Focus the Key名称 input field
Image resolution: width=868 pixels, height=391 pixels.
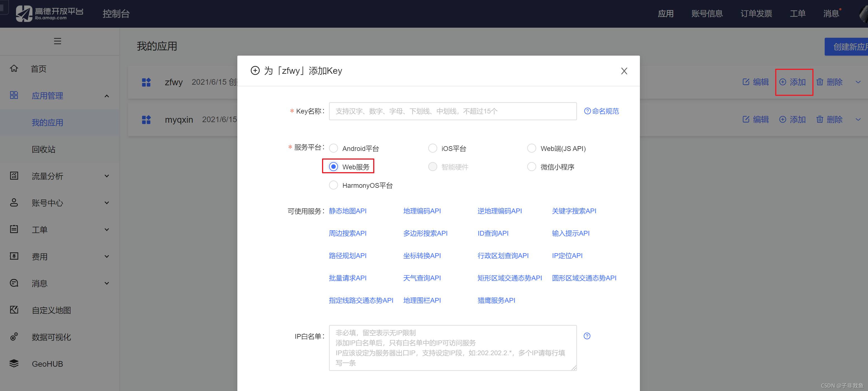click(453, 111)
